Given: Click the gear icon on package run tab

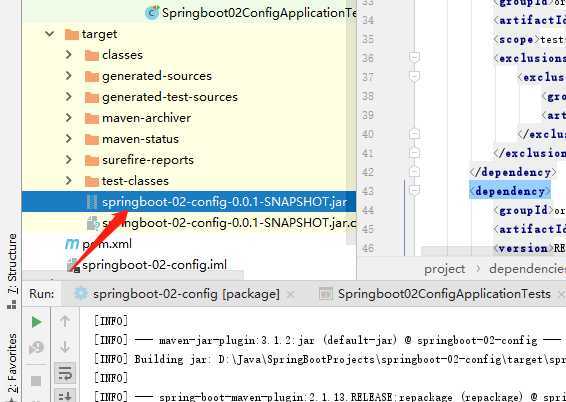Looking at the screenshot, I should 80,294.
